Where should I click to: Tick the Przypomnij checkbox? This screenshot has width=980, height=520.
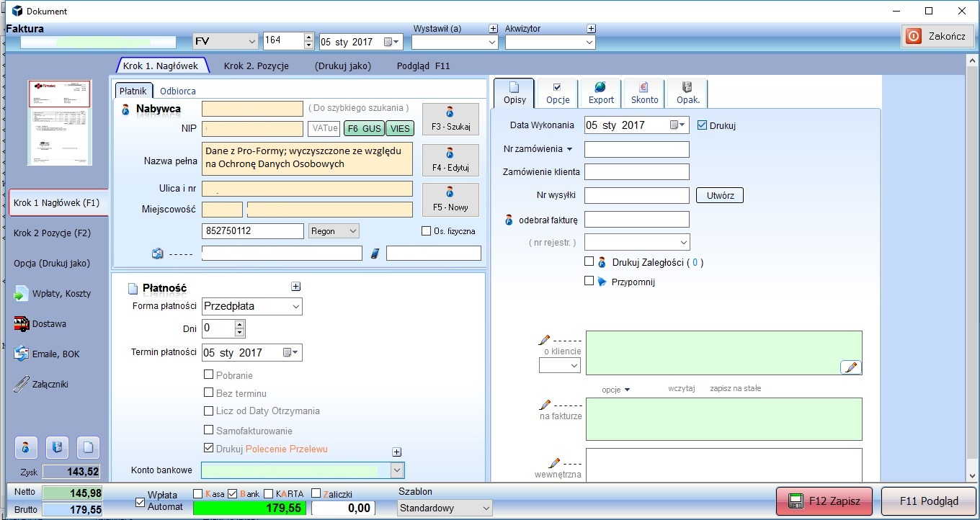click(589, 281)
